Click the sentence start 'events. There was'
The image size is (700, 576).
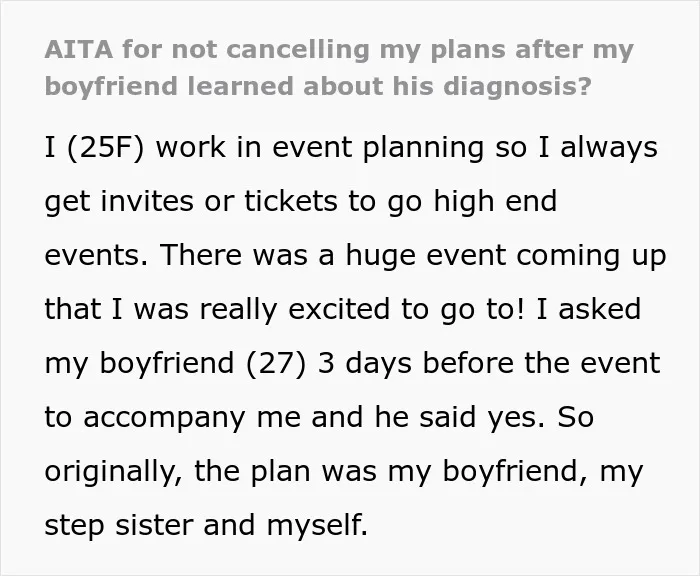coord(176,255)
